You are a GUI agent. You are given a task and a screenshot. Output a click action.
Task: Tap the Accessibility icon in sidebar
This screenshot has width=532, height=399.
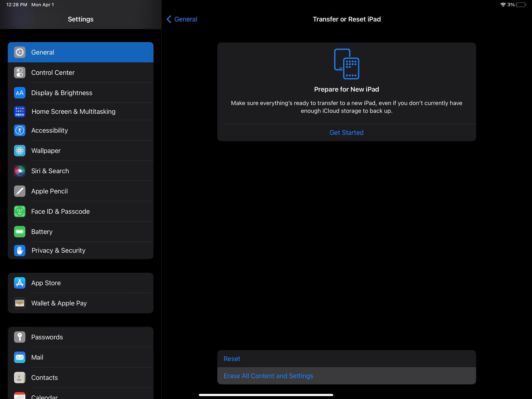pos(19,130)
